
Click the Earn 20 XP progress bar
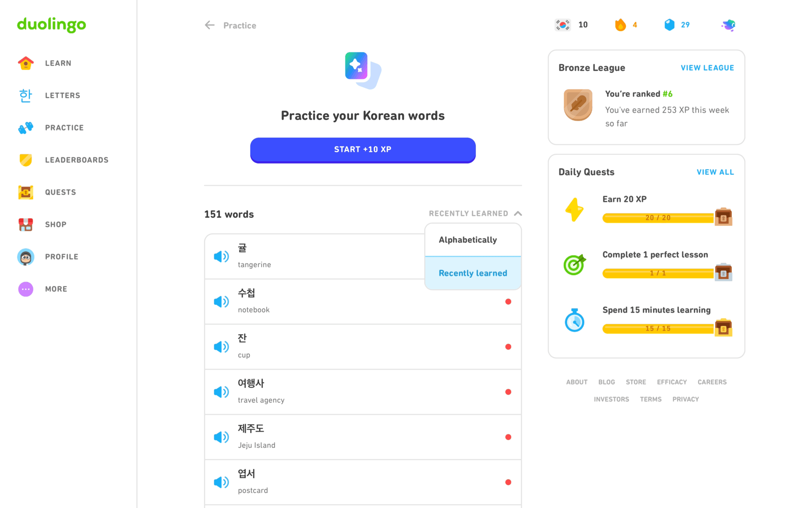(658, 218)
